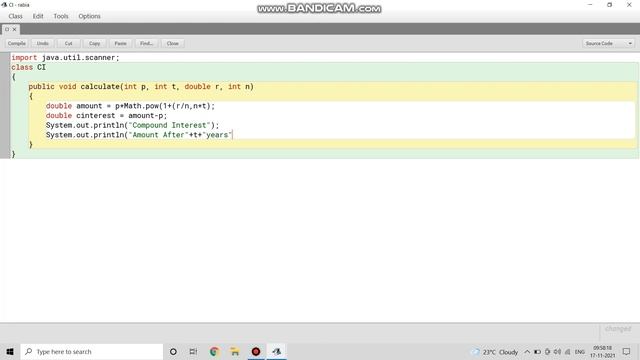
Task: Click the editor's left line margin
Action: (x=4, y=105)
